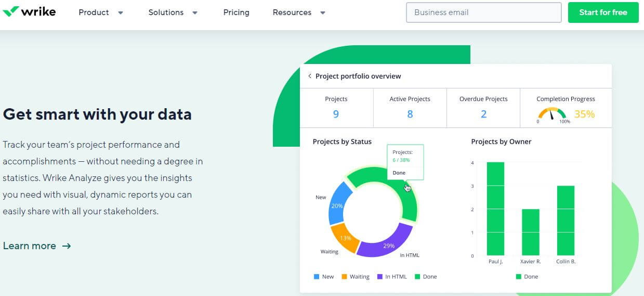Follow the Learn more link
644x296 pixels.
(30, 246)
